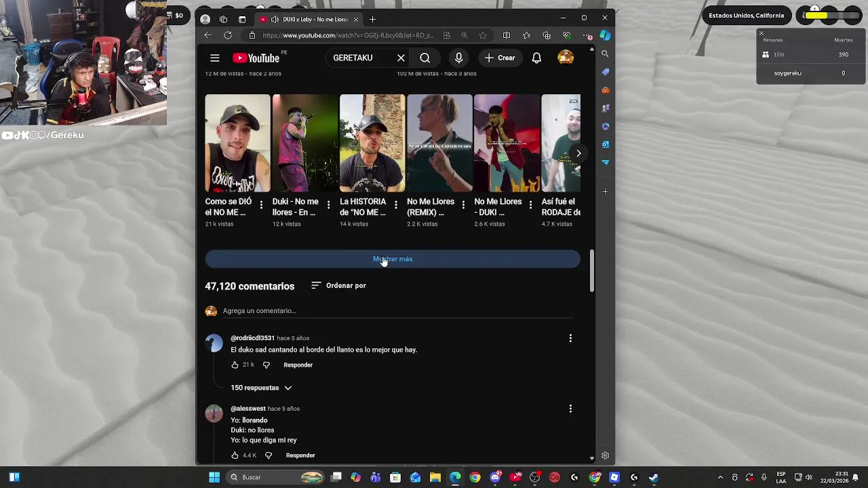Close the Personas player list panel

point(761,33)
